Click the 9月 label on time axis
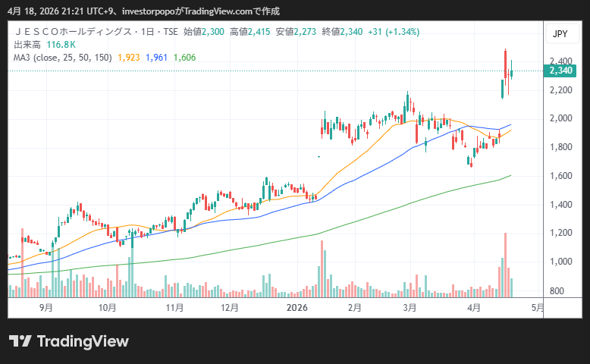The width and height of the screenshot is (590, 364). pyautogui.click(x=46, y=308)
